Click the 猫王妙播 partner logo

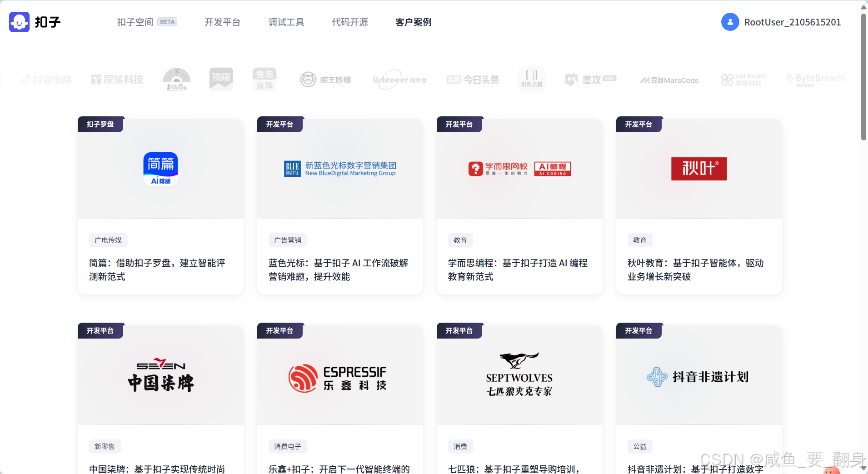coord(325,80)
